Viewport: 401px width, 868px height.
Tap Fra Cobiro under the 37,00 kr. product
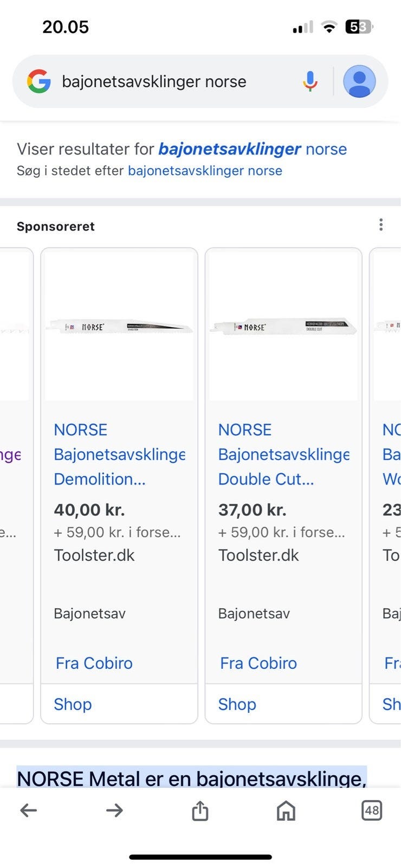click(258, 663)
